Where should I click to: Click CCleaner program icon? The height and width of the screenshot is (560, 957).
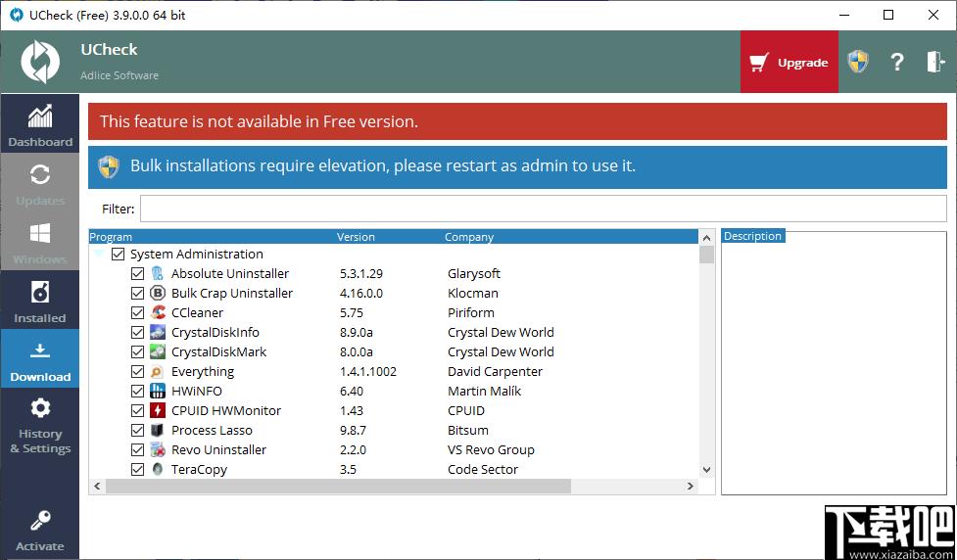tap(158, 312)
